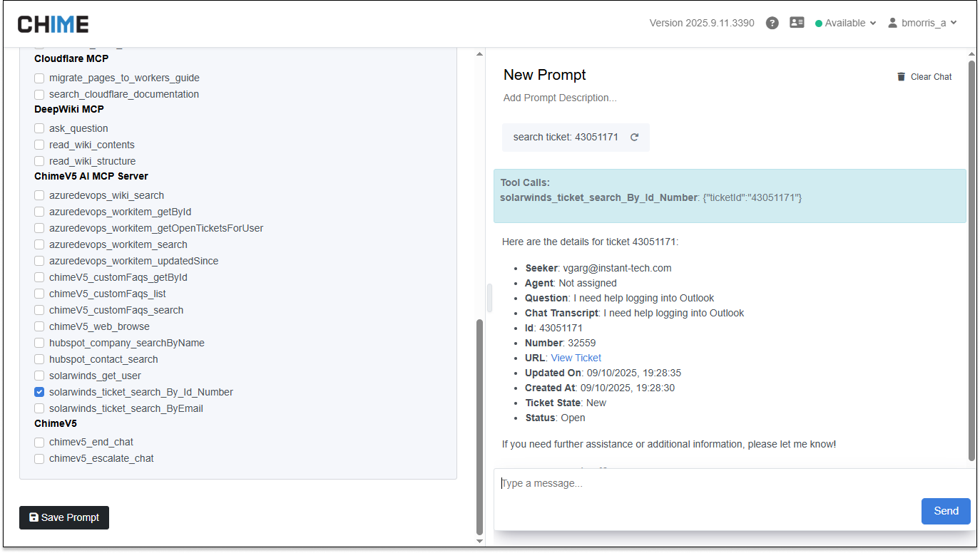980x553 pixels.
Task: Tick the read_wiki_structure checkbox
Action: (39, 161)
